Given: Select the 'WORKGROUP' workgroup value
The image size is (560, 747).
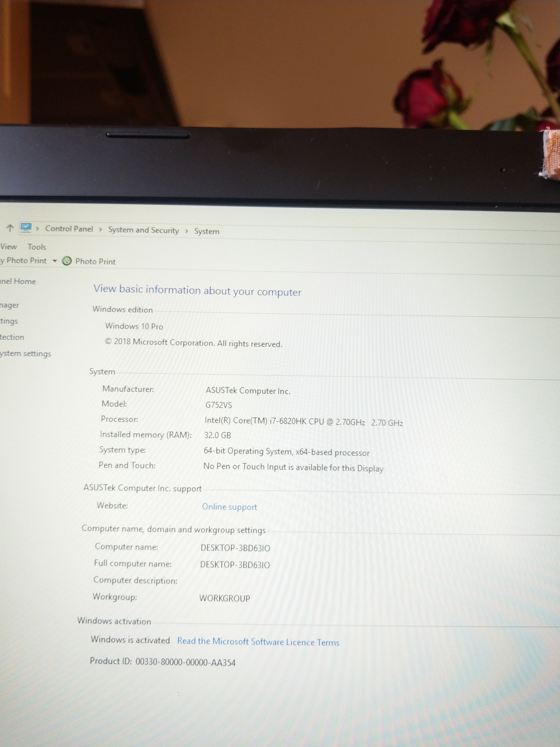Looking at the screenshot, I should click(x=225, y=598).
